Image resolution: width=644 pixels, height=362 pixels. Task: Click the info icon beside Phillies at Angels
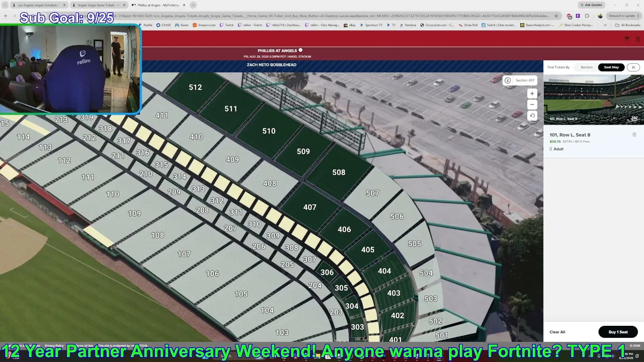click(x=300, y=50)
